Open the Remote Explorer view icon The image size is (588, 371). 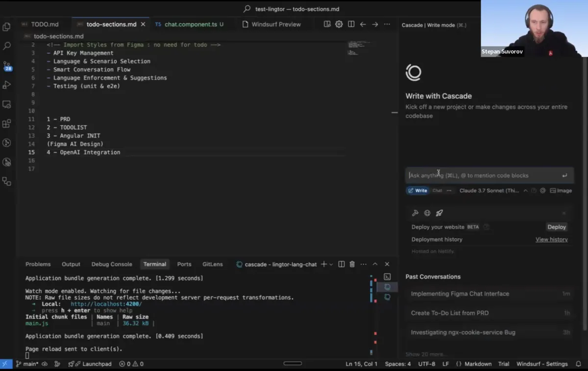click(x=7, y=104)
